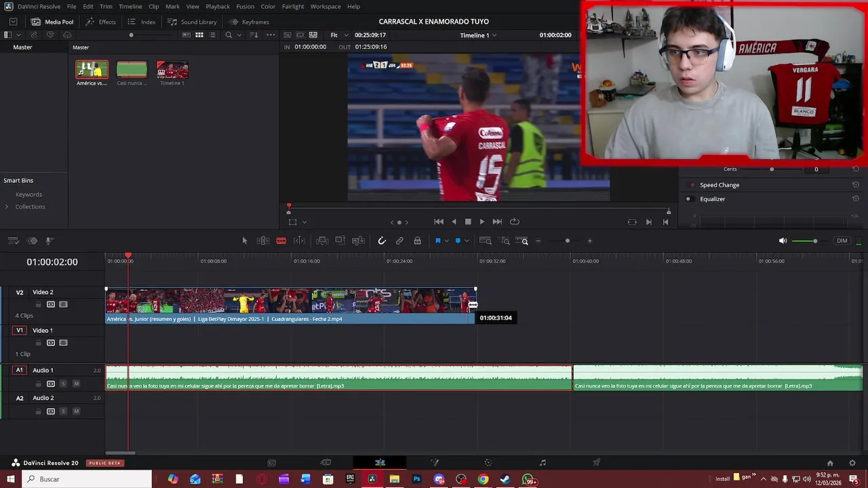Click the Replace Clip tool icon

(x=358, y=241)
